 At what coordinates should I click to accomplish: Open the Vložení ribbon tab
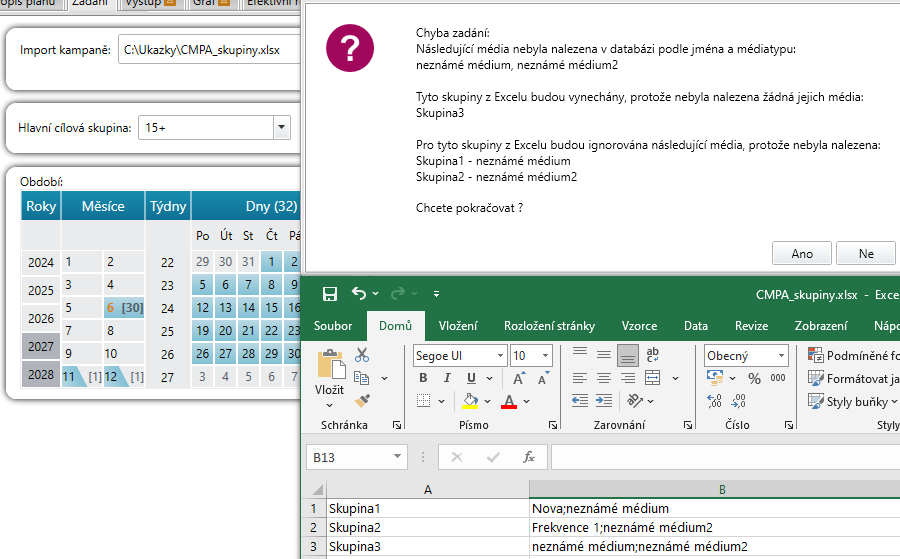[x=457, y=326]
